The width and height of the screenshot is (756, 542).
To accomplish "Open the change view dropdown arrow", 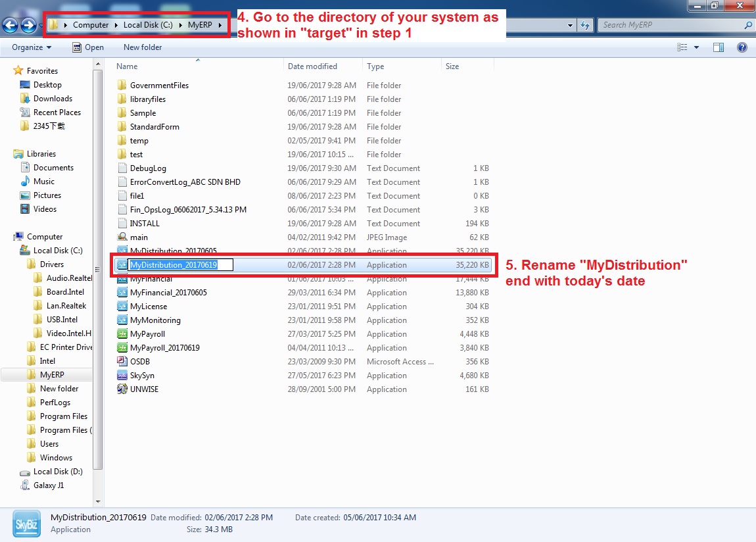I will point(697,47).
